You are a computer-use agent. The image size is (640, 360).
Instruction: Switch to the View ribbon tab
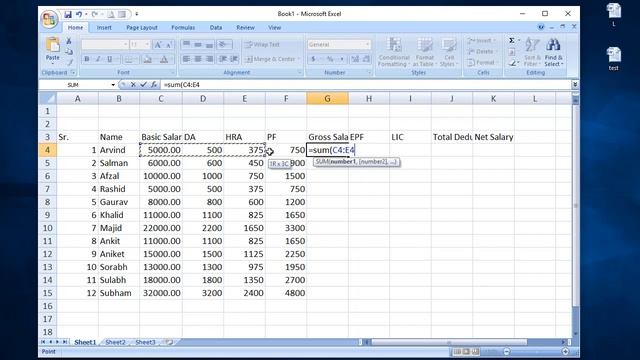(x=275, y=27)
